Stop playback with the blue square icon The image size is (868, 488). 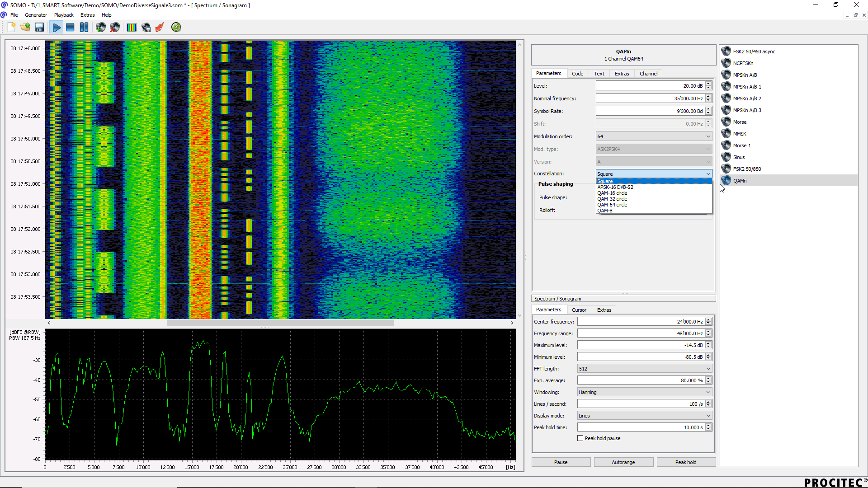coord(70,28)
